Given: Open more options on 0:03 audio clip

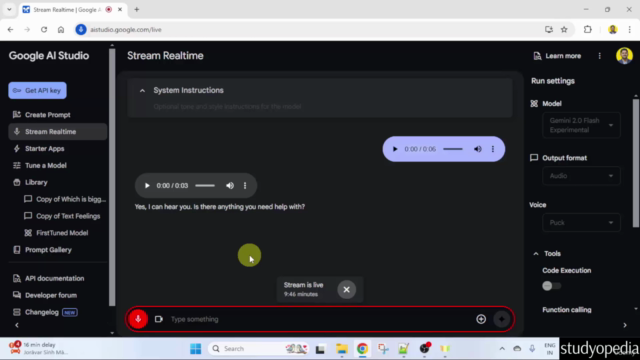Looking at the screenshot, I should [x=245, y=186].
